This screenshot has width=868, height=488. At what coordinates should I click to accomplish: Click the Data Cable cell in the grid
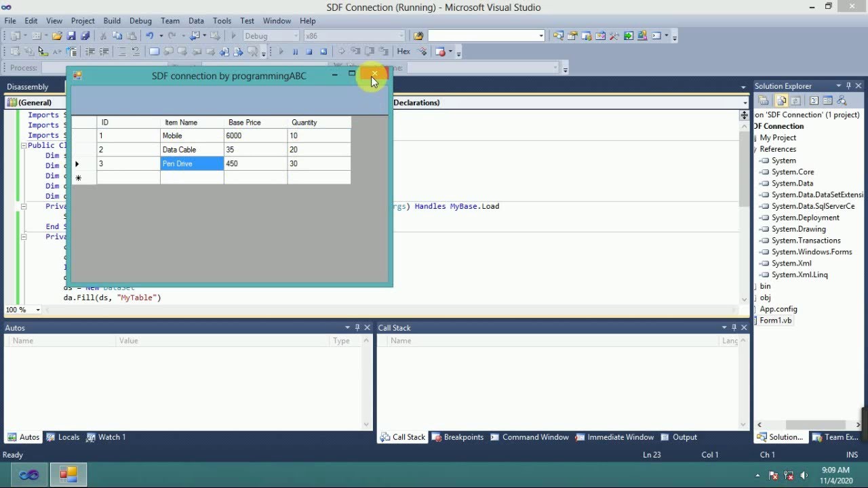192,150
